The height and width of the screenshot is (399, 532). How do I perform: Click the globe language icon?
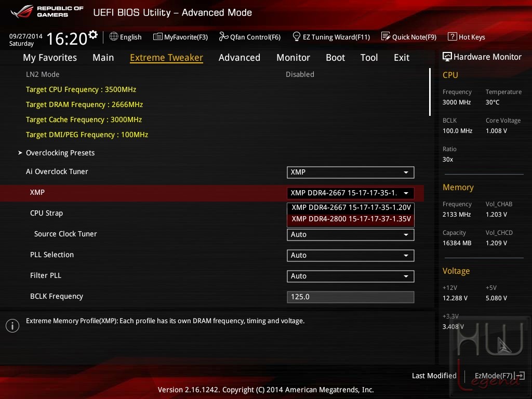(114, 37)
